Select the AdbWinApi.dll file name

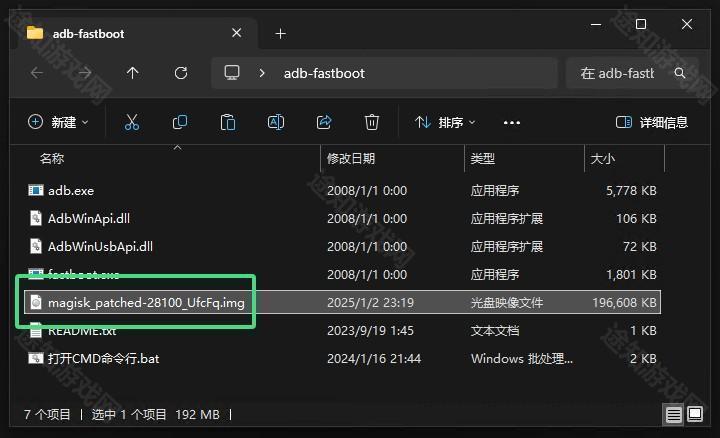coord(89,219)
